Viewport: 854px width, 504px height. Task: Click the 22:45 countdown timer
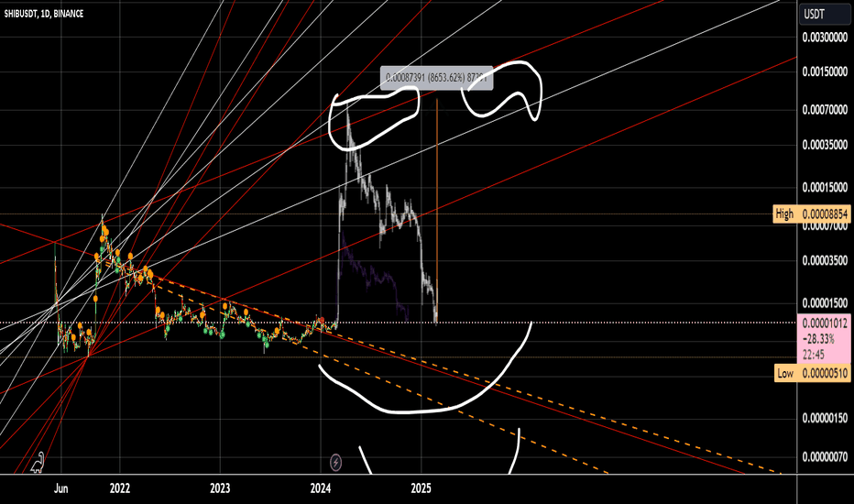(x=813, y=355)
